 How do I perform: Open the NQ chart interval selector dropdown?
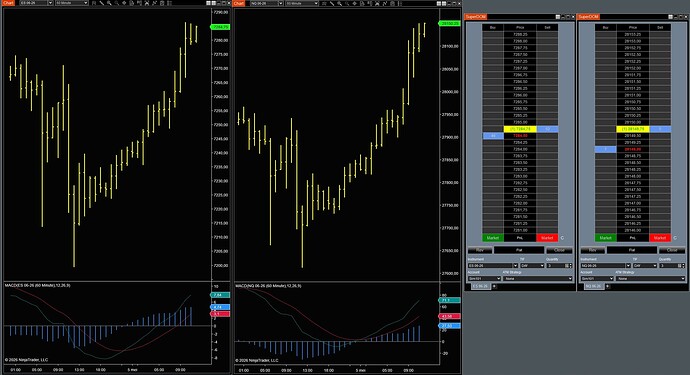coord(316,3)
